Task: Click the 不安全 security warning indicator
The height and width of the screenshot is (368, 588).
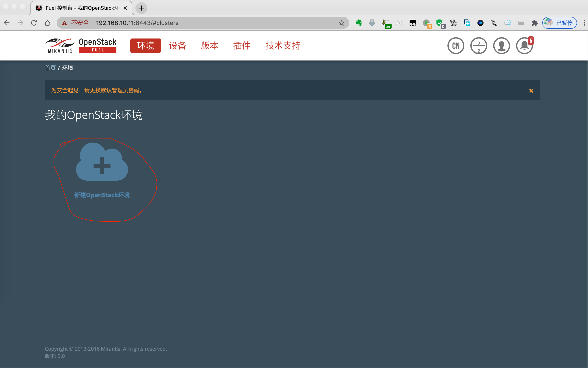Action: click(x=75, y=23)
